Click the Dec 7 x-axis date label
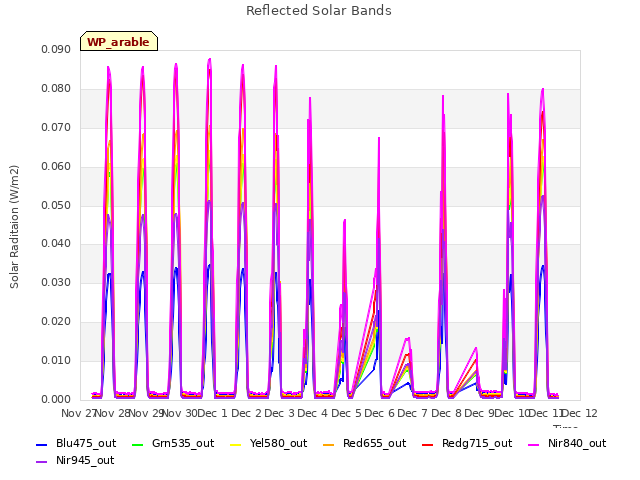The height and width of the screenshot is (480, 640). [x=413, y=413]
